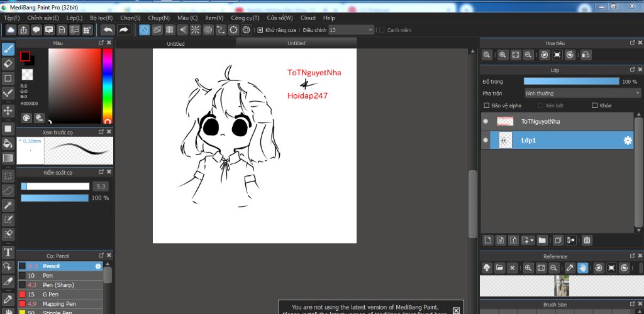The width and height of the screenshot is (644, 314).
Task: Create a new layer folder
Action: (x=542, y=241)
